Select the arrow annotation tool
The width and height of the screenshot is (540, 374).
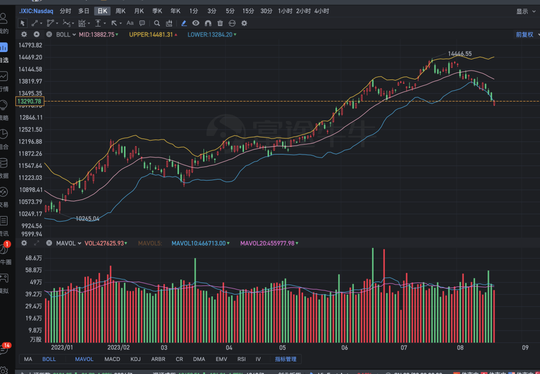pos(114,23)
